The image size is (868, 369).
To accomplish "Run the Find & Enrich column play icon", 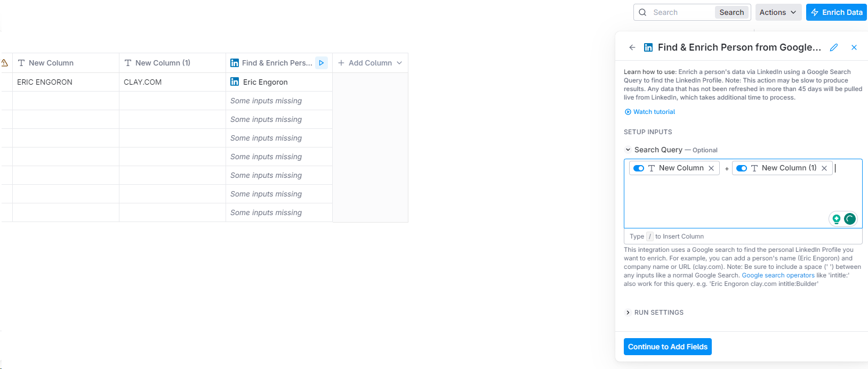I will pos(322,63).
